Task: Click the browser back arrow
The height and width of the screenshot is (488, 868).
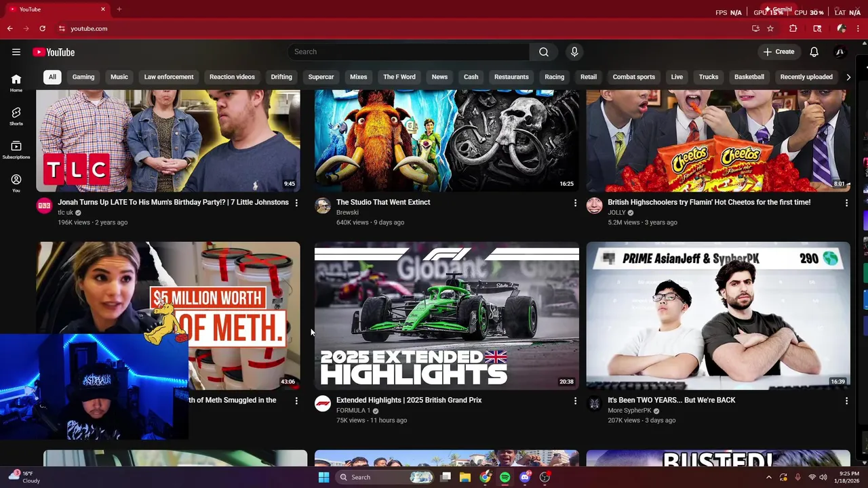Action: (10, 28)
